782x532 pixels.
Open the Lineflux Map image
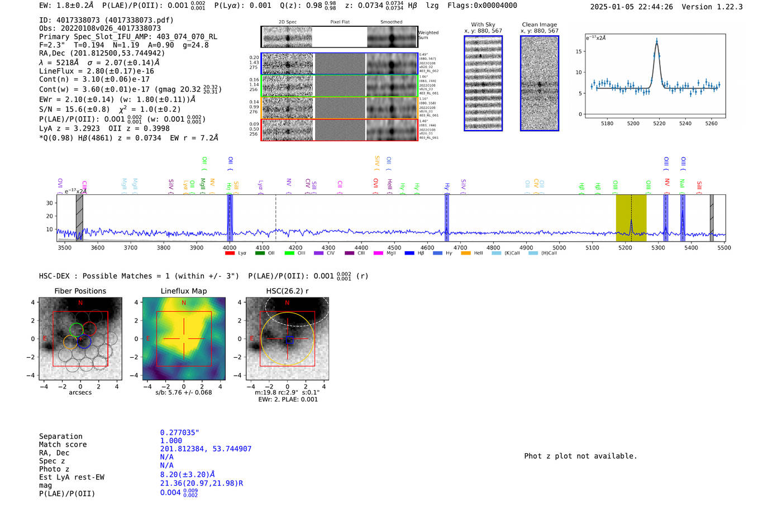point(184,338)
